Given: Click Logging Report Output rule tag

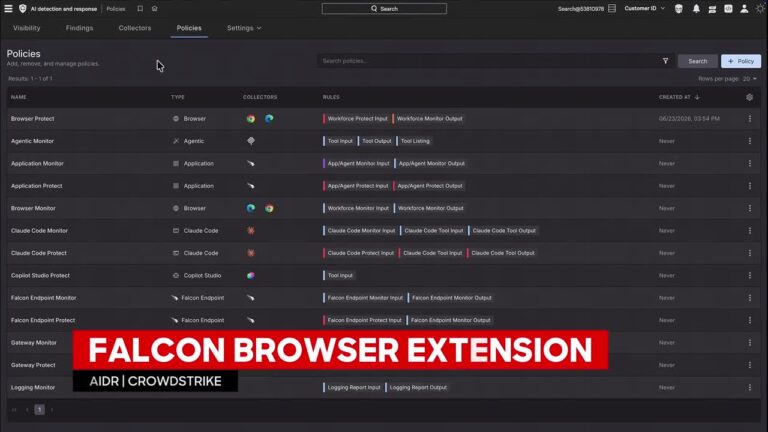Looking at the screenshot, I should (x=417, y=387).
